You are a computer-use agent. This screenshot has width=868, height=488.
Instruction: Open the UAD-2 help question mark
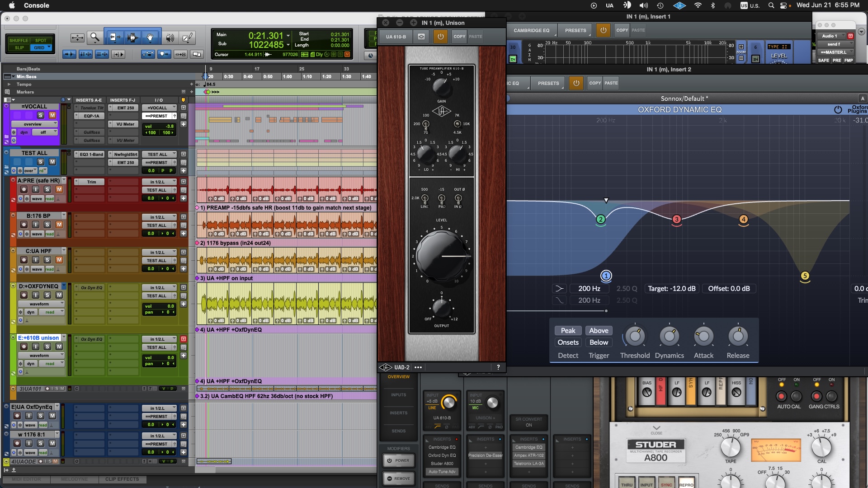(498, 367)
